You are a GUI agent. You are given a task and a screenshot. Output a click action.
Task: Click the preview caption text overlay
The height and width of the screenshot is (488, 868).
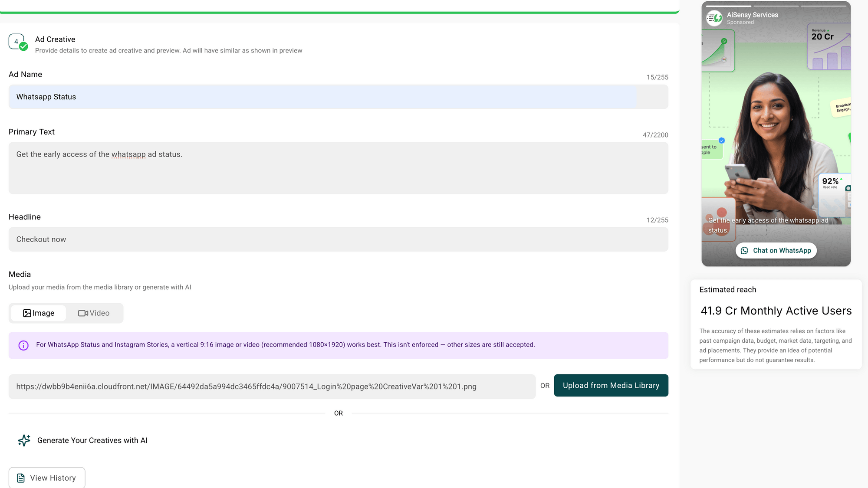[x=768, y=226]
